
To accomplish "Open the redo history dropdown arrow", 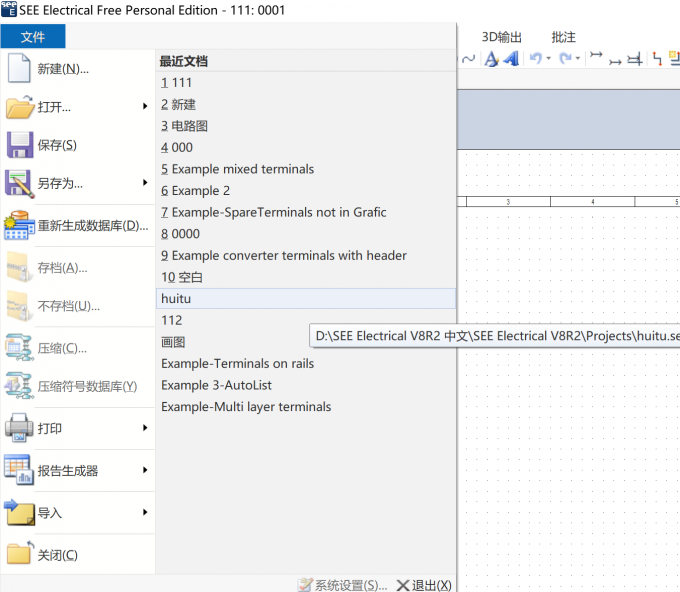I will click(x=578, y=58).
